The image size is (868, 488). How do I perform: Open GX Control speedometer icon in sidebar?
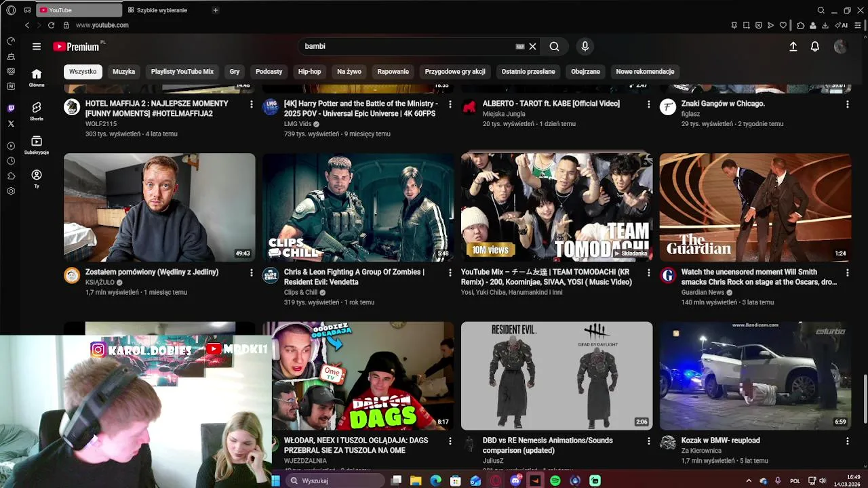pyautogui.click(x=11, y=41)
